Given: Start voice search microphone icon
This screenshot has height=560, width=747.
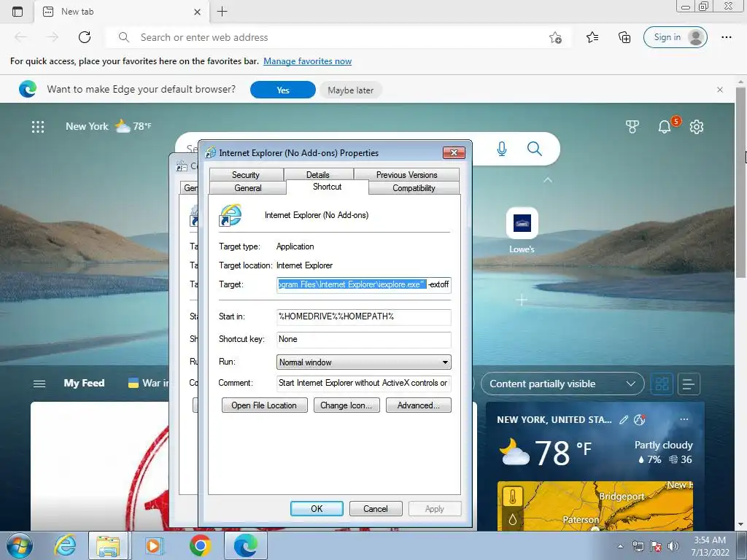Looking at the screenshot, I should point(501,149).
